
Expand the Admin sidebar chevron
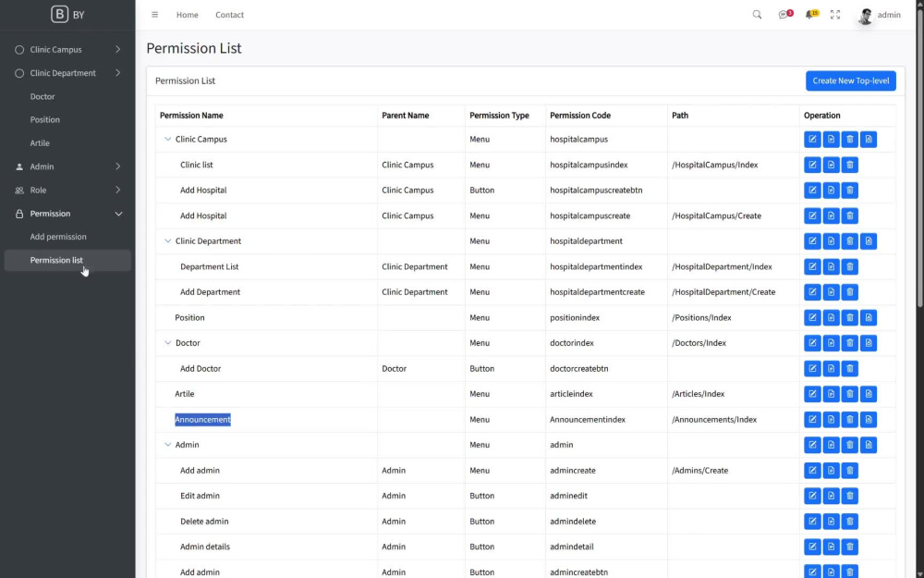[x=118, y=166]
